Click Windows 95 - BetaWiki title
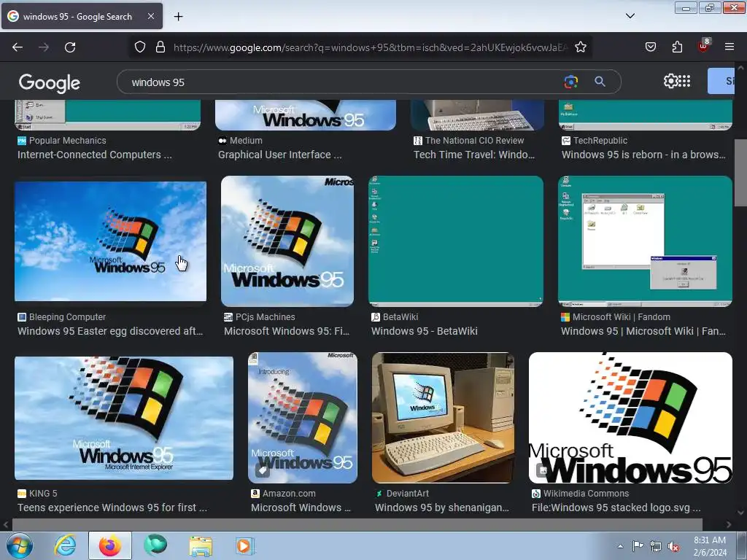 tap(424, 331)
